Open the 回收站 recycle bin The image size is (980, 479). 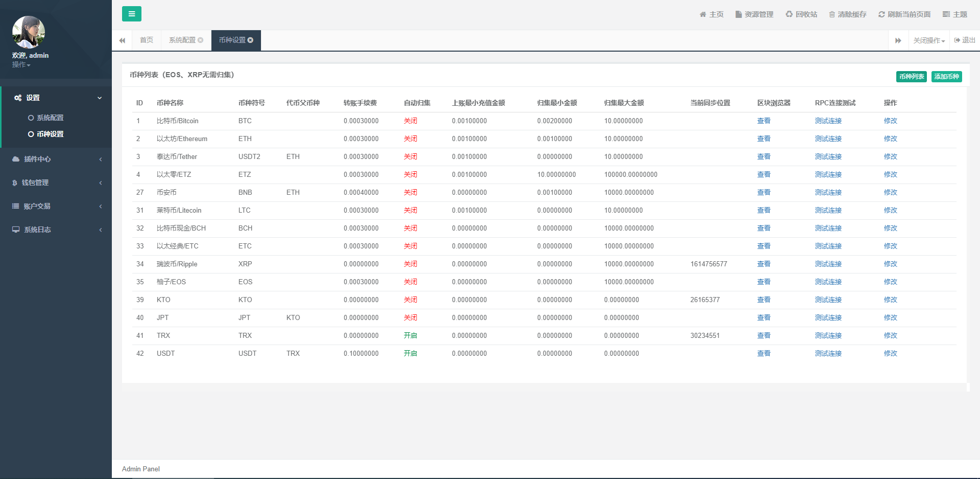(x=801, y=14)
